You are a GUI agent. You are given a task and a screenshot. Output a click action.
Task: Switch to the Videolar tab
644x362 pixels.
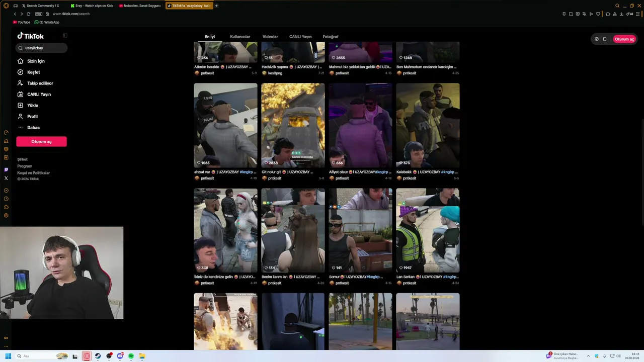[x=270, y=37]
